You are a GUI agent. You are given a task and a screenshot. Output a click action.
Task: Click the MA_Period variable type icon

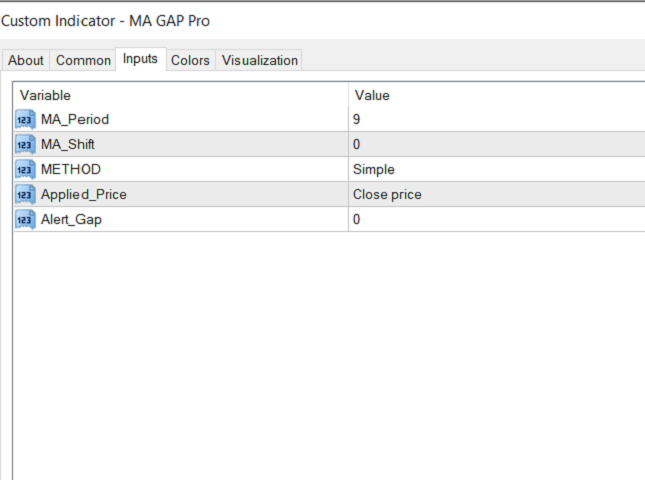click(x=25, y=120)
